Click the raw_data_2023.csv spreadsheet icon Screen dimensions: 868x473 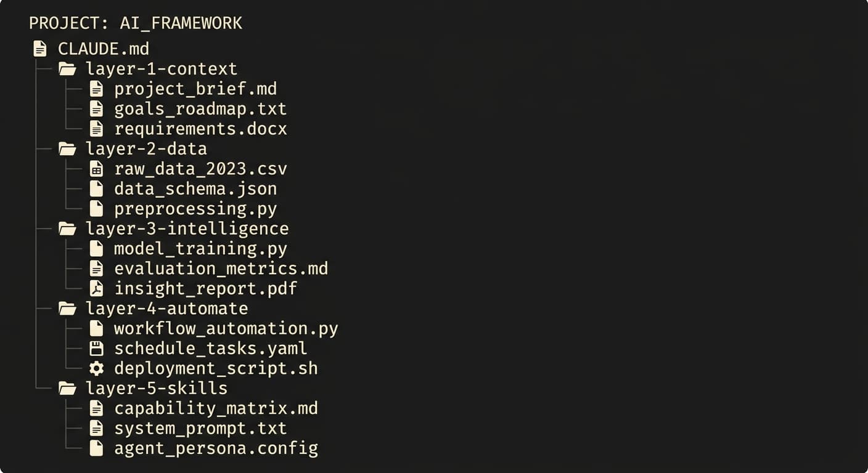96,169
